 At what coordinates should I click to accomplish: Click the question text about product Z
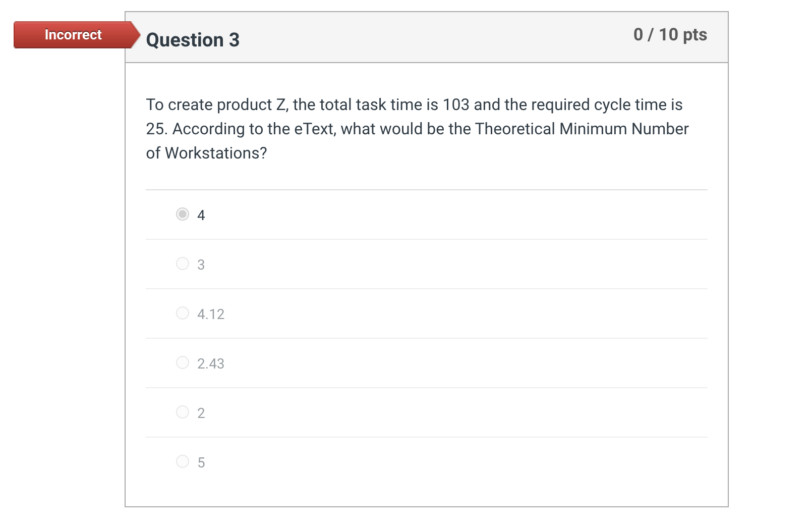(x=417, y=129)
